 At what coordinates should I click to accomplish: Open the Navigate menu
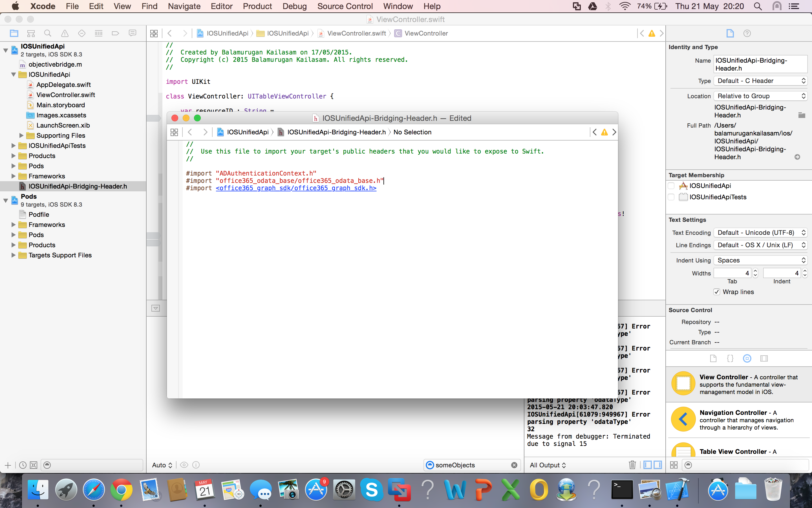184,6
